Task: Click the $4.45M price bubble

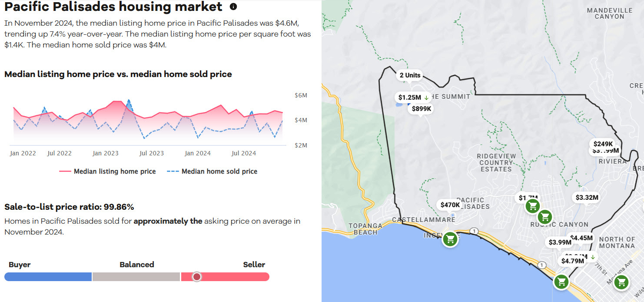Action: tap(581, 238)
